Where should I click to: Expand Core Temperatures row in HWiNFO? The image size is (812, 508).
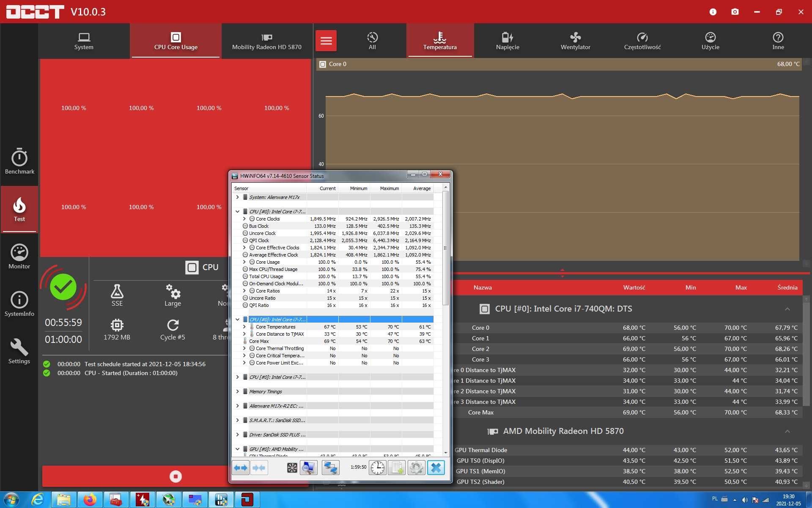coord(244,327)
